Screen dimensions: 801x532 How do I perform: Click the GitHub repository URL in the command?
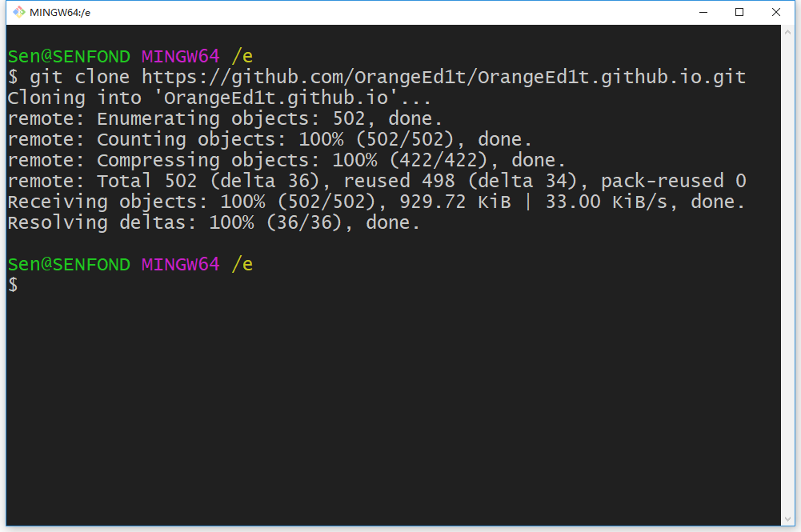tap(443, 78)
